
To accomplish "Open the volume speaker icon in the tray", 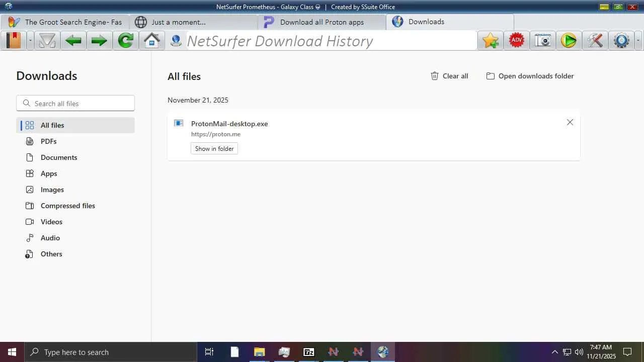I will [579, 352].
